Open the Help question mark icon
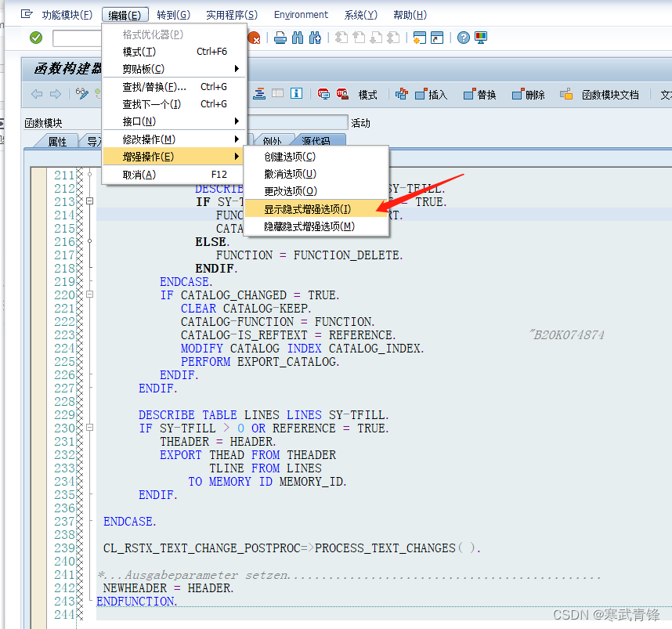 [464, 38]
